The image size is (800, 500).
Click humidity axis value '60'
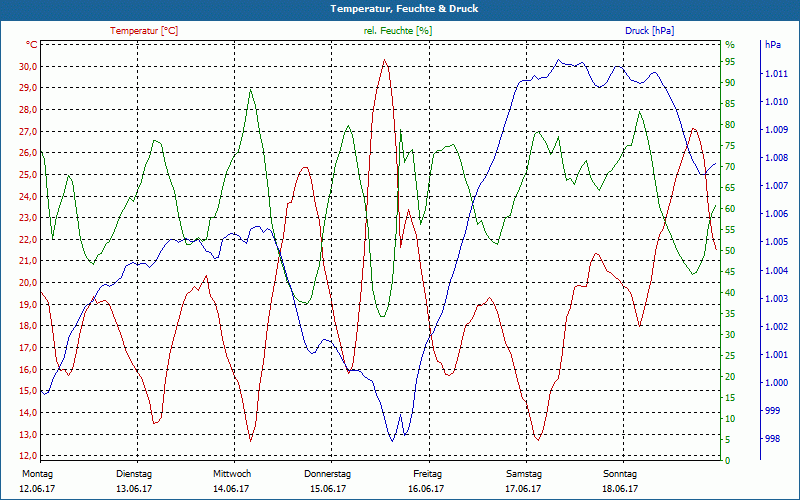point(730,209)
